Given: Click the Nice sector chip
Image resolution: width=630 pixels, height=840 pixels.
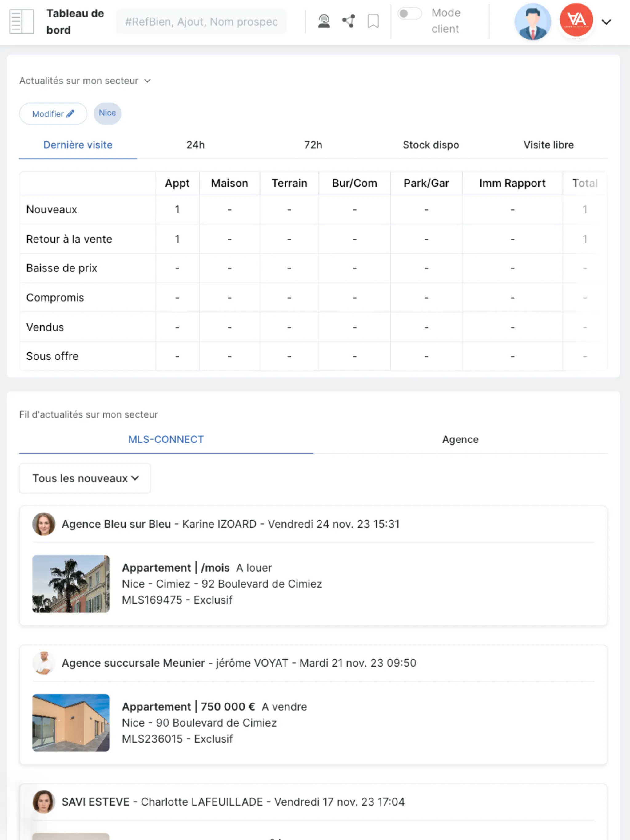Looking at the screenshot, I should tap(108, 113).
